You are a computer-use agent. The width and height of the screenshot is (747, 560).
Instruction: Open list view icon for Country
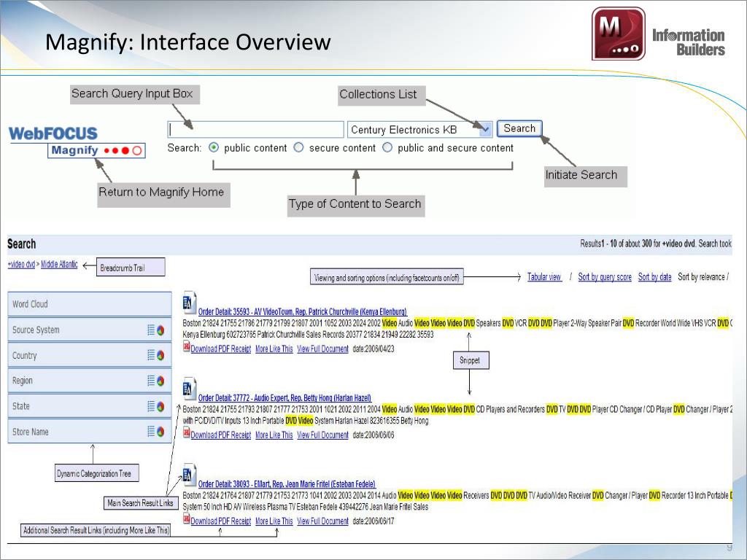(x=151, y=355)
